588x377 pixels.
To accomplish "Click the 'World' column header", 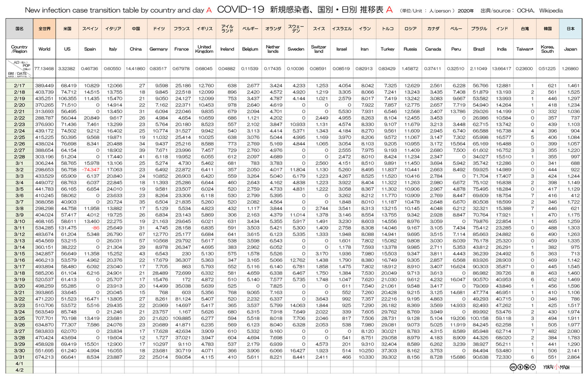I will [44, 49].
